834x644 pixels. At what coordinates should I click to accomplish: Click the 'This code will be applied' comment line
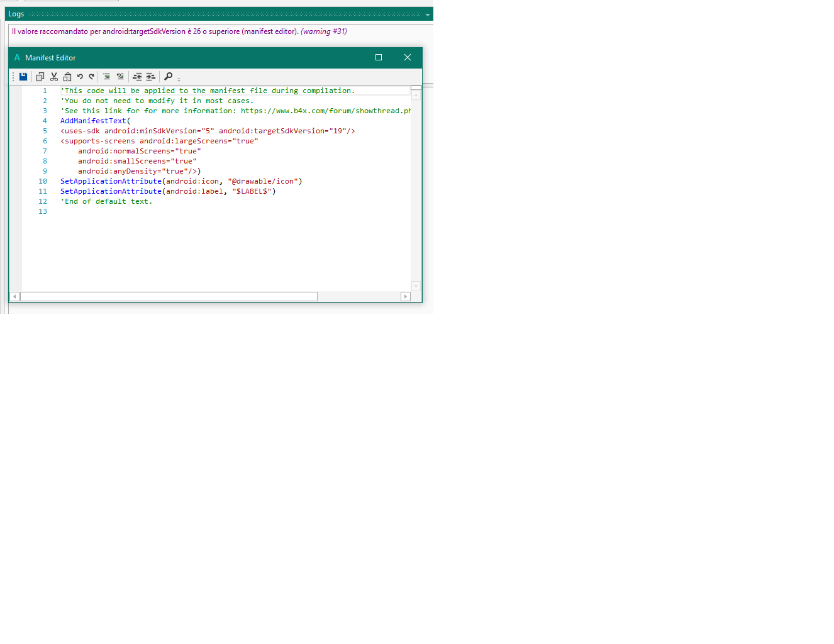click(x=208, y=91)
